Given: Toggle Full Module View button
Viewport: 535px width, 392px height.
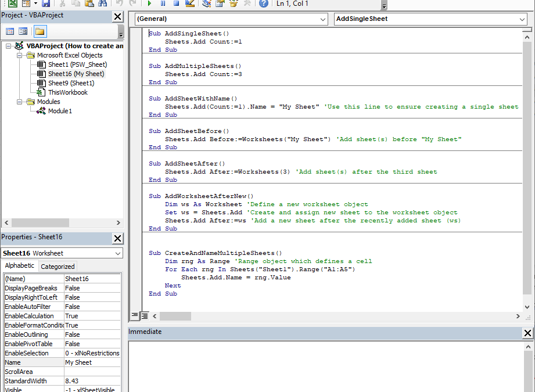Looking at the screenshot, I should [x=145, y=316].
